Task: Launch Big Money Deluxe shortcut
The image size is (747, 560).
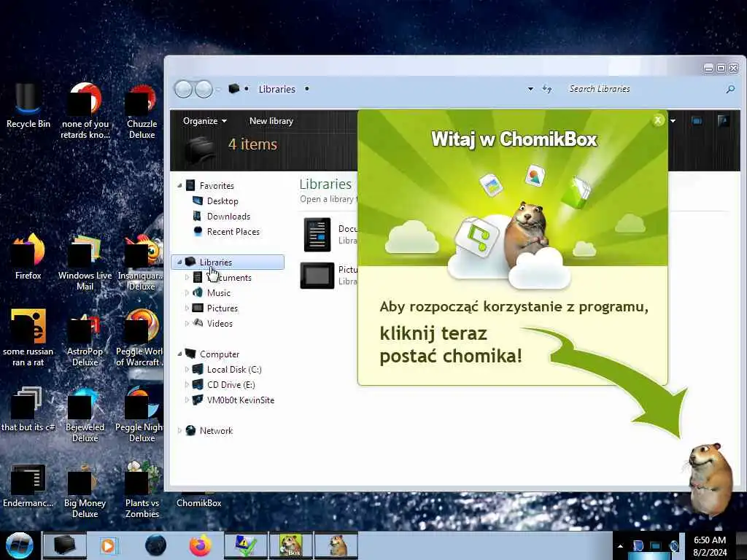Action: (85, 491)
